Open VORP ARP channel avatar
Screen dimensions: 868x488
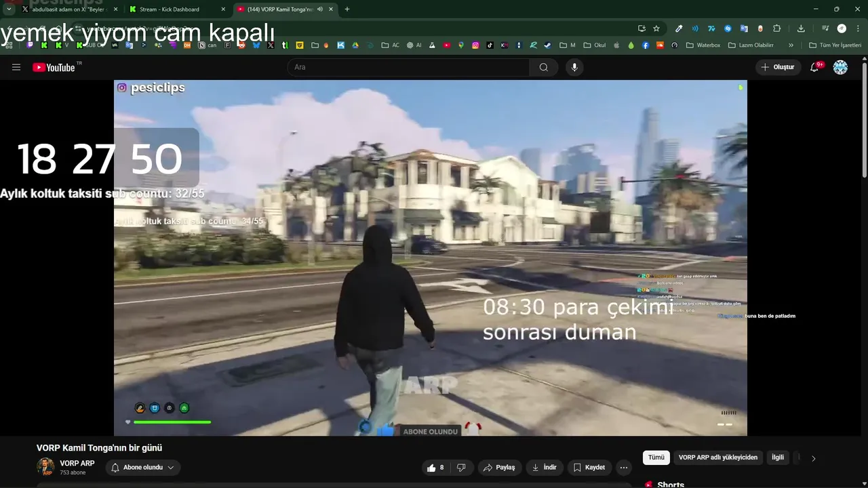pos(45,467)
